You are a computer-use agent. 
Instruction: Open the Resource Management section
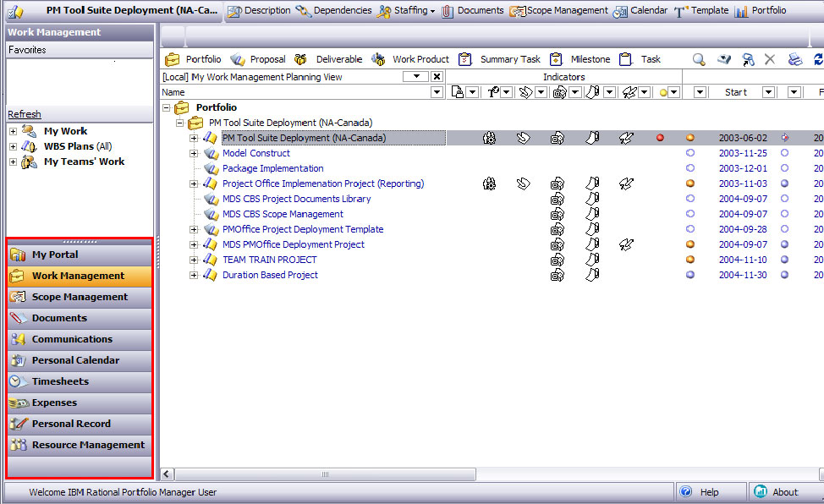click(x=80, y=445)
